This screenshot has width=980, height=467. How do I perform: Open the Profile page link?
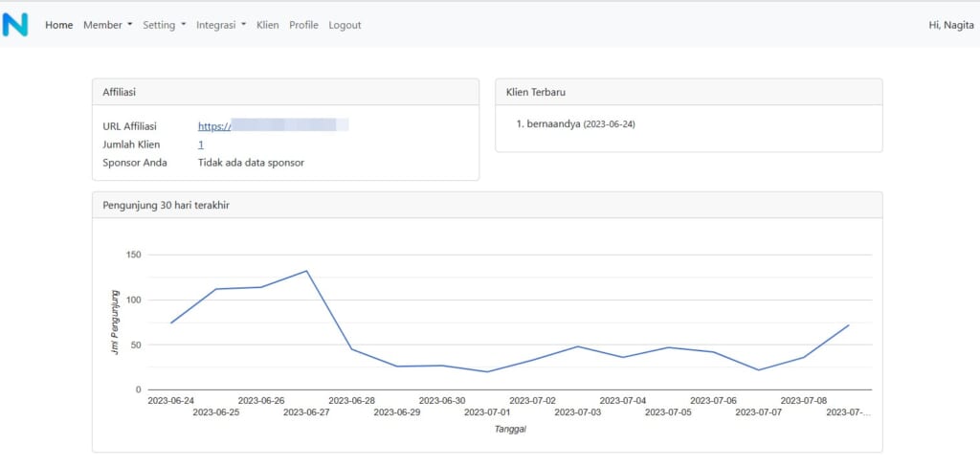[x=303, y=25]
